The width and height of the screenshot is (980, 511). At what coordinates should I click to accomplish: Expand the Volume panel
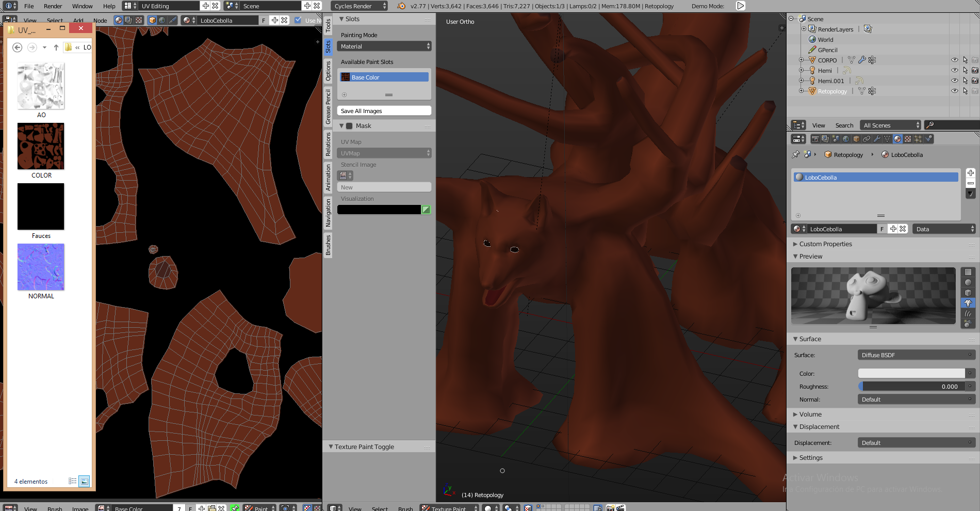810,414
